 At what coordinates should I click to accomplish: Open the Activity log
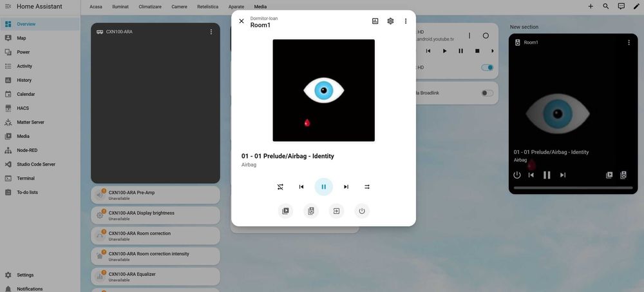pos(40,66)
